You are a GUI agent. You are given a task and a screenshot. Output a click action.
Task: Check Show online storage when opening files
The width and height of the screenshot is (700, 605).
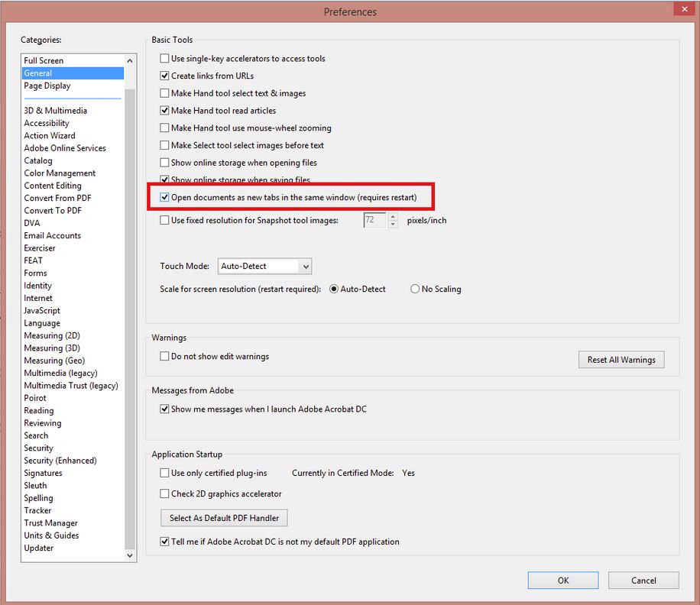[164, 163]
